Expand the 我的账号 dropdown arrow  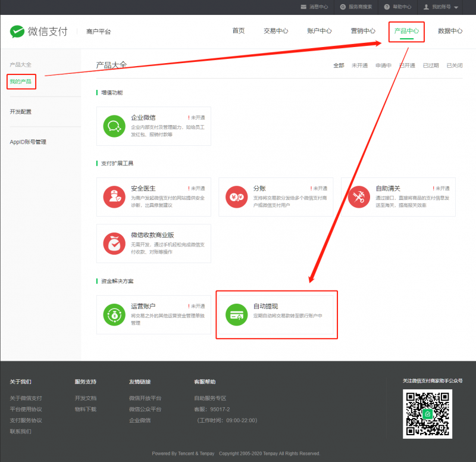coord(456,7)
